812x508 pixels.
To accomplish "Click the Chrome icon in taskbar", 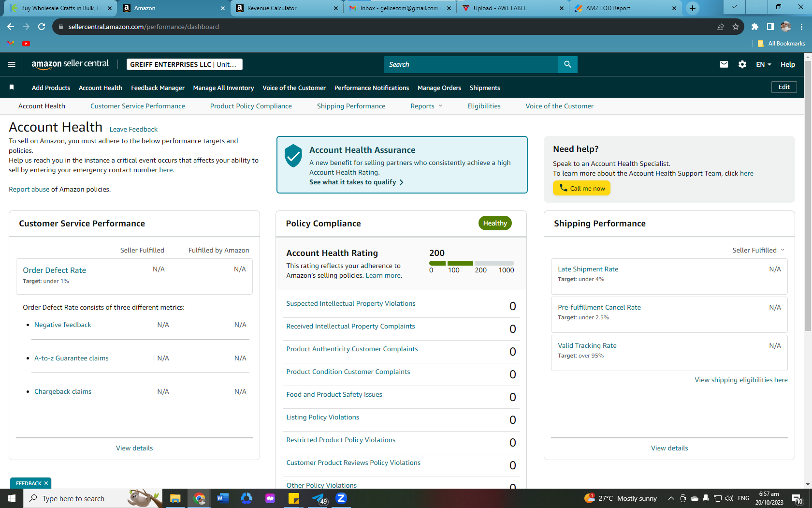I will tap(199, 498).
